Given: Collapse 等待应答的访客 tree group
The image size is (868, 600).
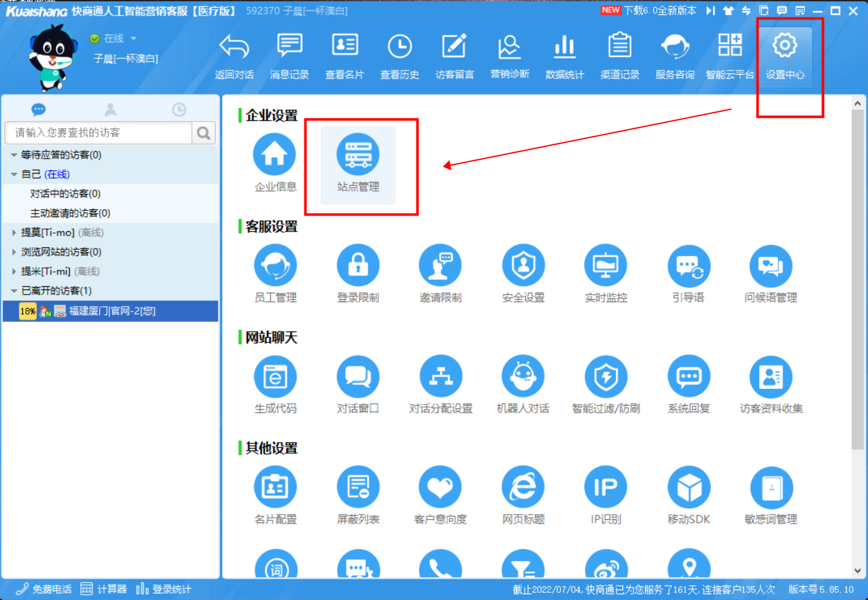Looking at the screenshot, I should [x=14, y=155].
